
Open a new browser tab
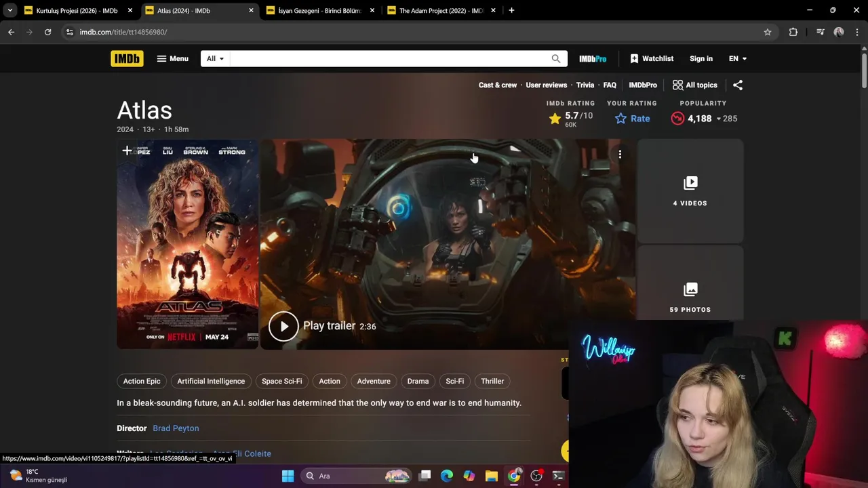click(x=511, y=10)
